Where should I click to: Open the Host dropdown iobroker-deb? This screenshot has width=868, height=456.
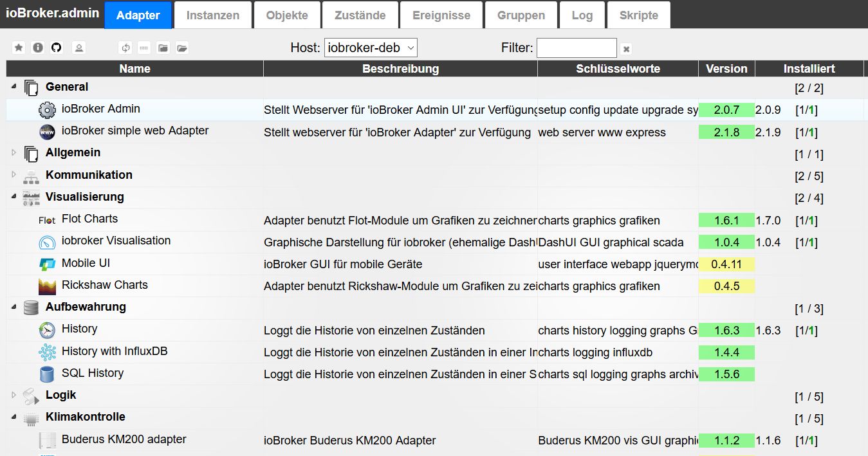point(371,48)
